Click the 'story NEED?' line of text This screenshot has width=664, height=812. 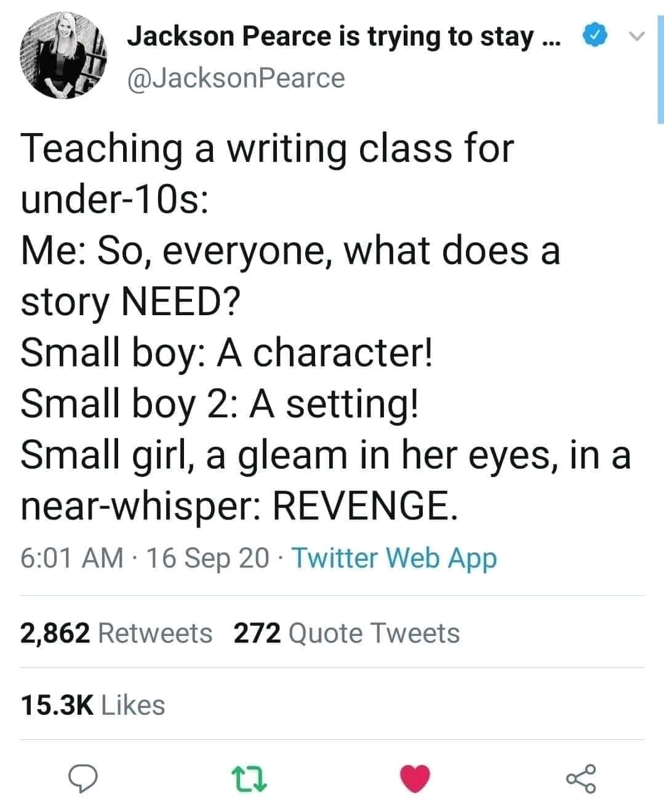(130, 302)
